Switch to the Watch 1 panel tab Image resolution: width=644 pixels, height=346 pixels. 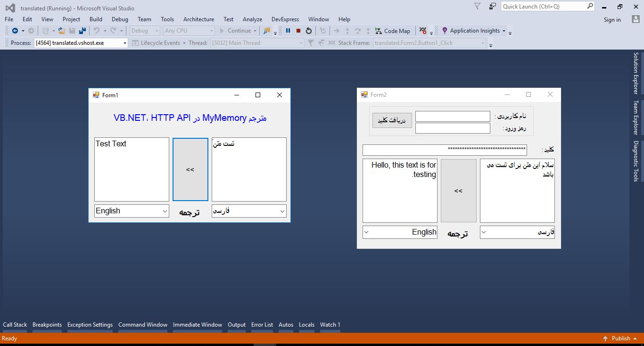(330, 325)
